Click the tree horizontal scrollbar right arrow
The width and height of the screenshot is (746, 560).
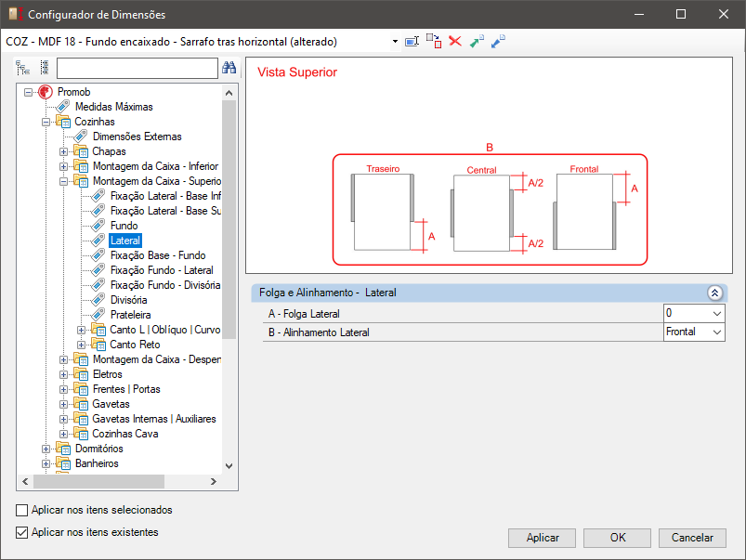(214, 481)
